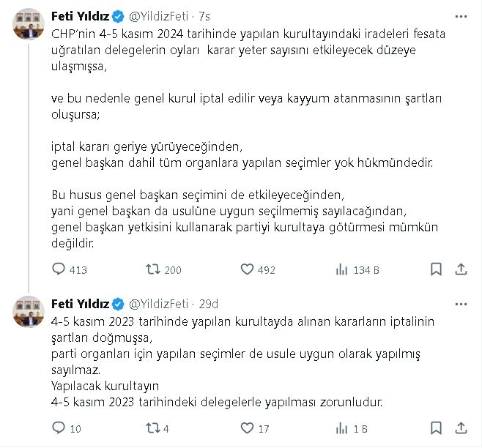Retweet the second tweet with 4 reposts

pos(153,428)
